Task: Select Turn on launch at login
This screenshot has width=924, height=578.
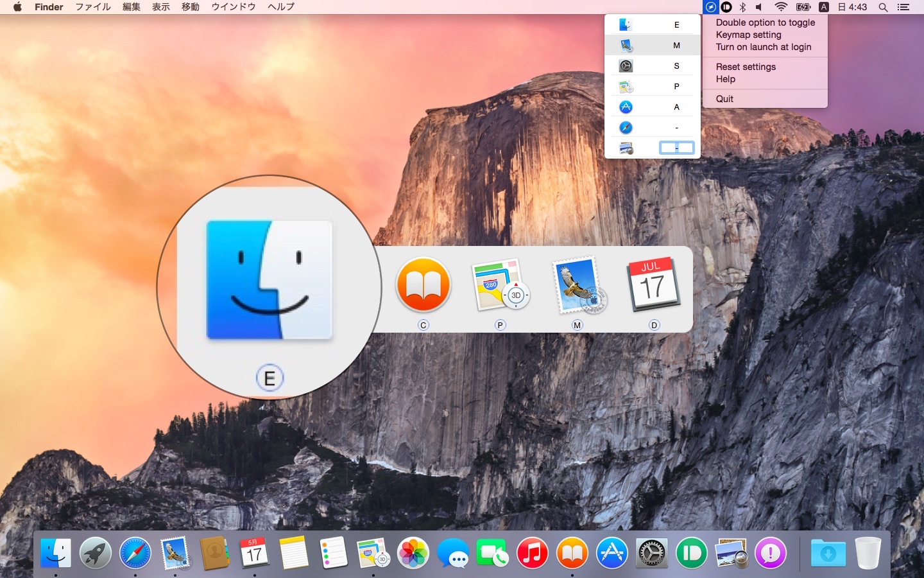Action: pos(765,47)
